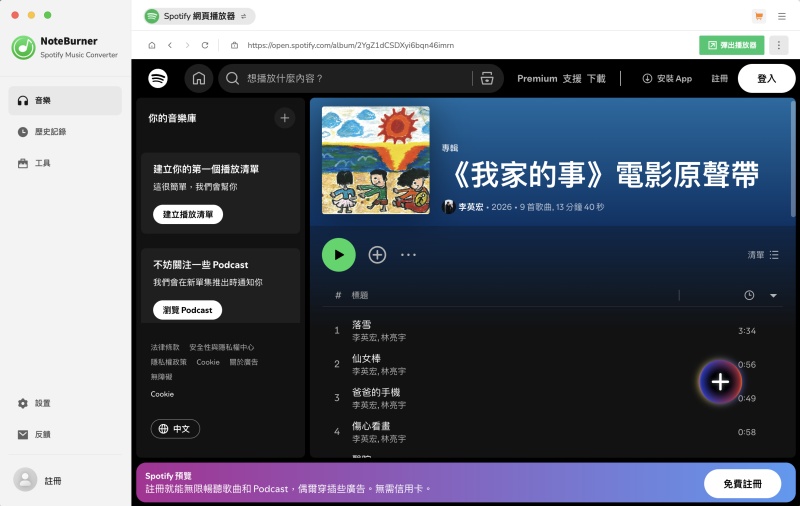Click 彈出播放器 pop-out player button
This screenshot has width=800, height=506.
click(732, 45)
